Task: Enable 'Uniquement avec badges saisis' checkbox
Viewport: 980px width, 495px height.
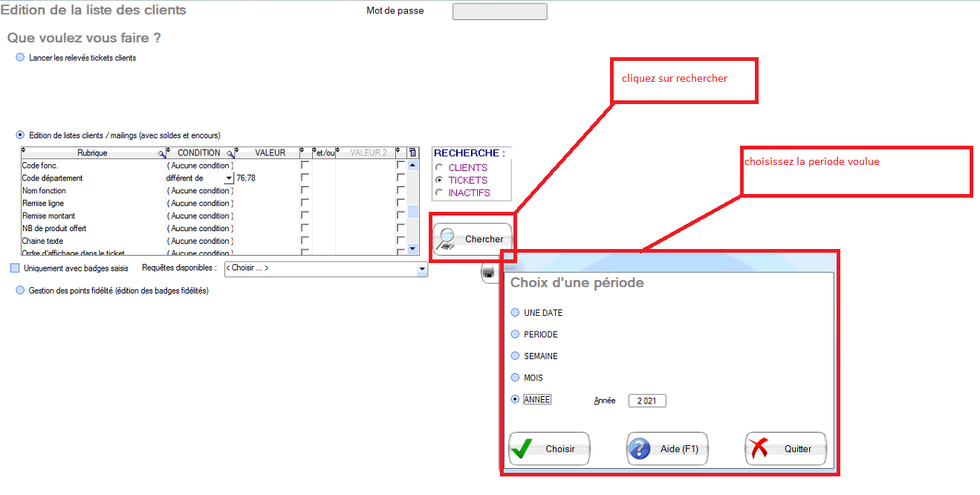Action: (x=15, y=268)
